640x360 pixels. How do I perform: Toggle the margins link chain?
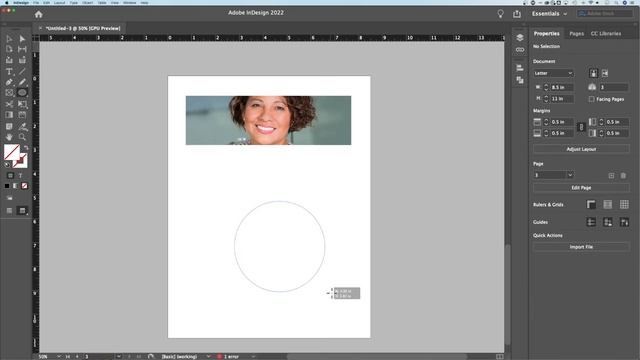(581, 127)
